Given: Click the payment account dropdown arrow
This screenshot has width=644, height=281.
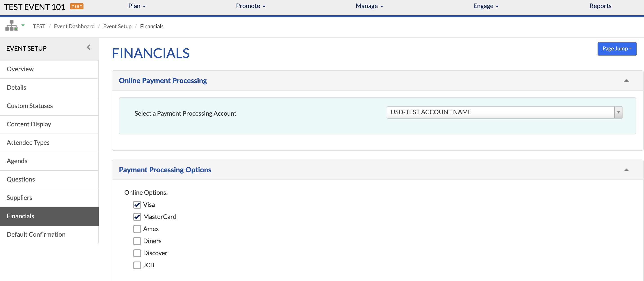Looking at the screenshot, I should tap(618, 112).
